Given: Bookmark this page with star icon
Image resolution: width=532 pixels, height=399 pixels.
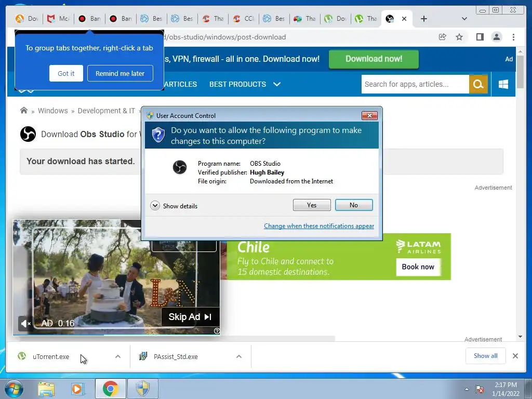Looking at the screenshot, I should click(459, 37).
